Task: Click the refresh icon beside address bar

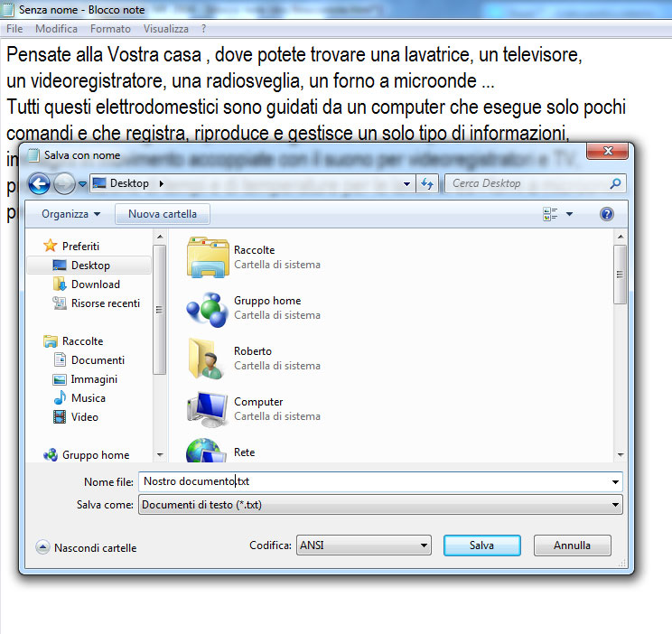Action: 427,184
